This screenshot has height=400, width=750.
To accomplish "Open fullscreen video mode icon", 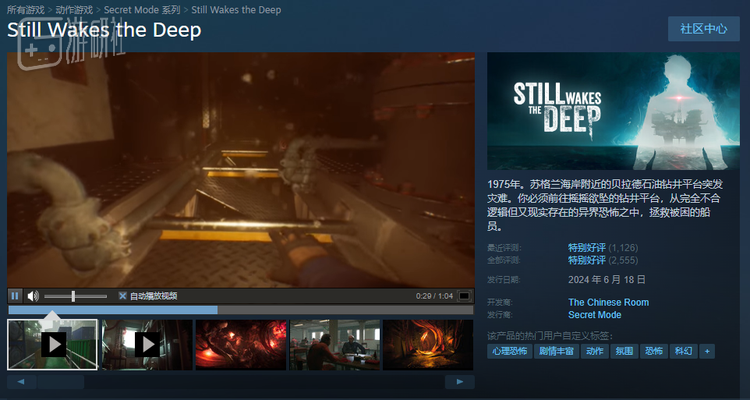I will [x=464, y=296].
